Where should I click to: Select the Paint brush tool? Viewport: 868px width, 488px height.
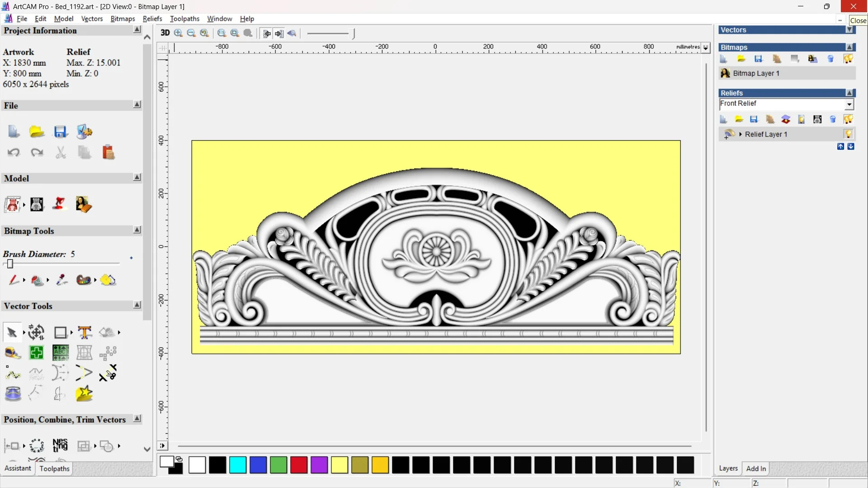13,280
